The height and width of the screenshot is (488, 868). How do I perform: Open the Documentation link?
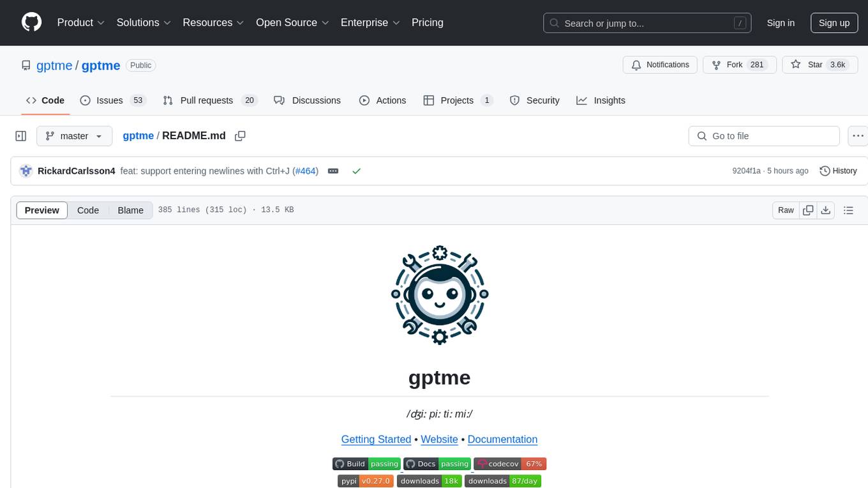pos(502,439)
